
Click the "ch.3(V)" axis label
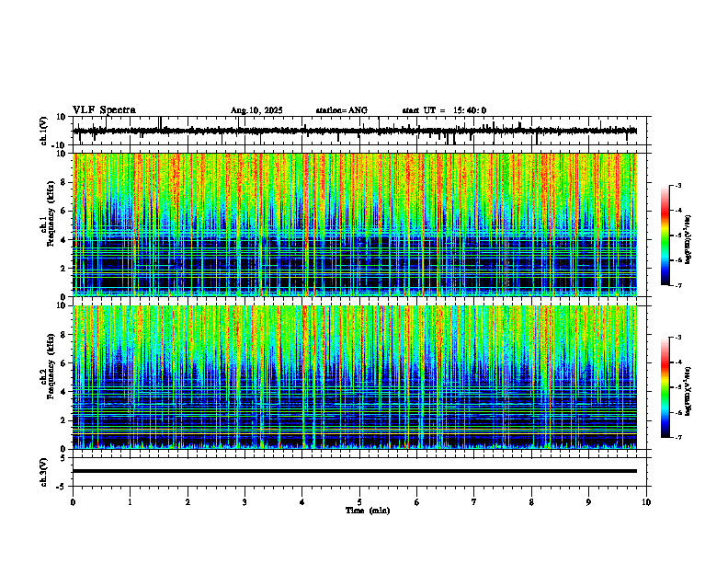(x=44, y=472)
